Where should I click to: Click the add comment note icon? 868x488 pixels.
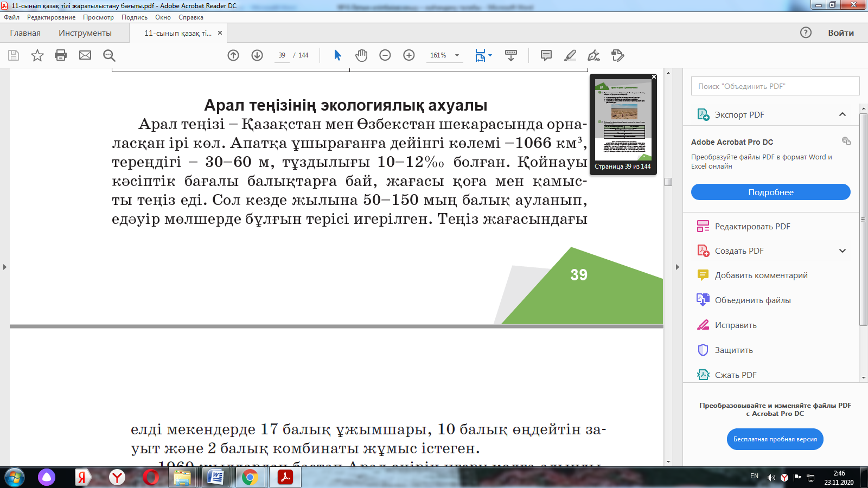pos(546,55)
